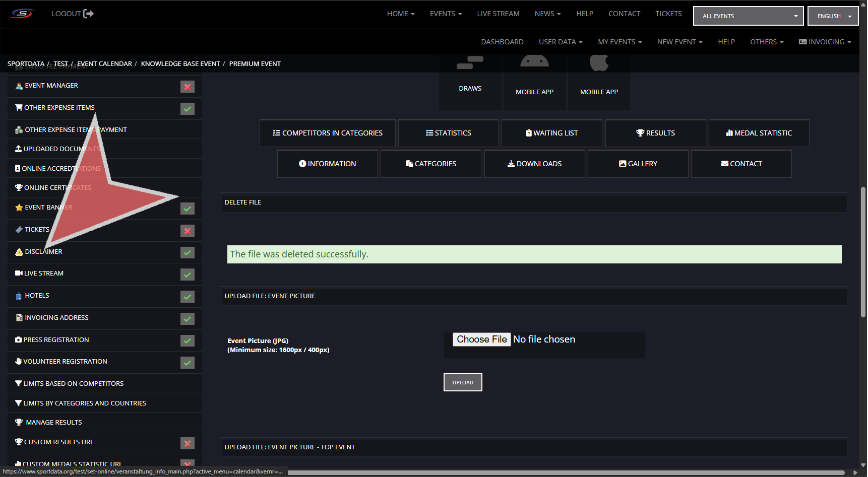Screen dimensions: 868x477
Task: Click the logout arrow icon
Action: [x=88, y=14]
